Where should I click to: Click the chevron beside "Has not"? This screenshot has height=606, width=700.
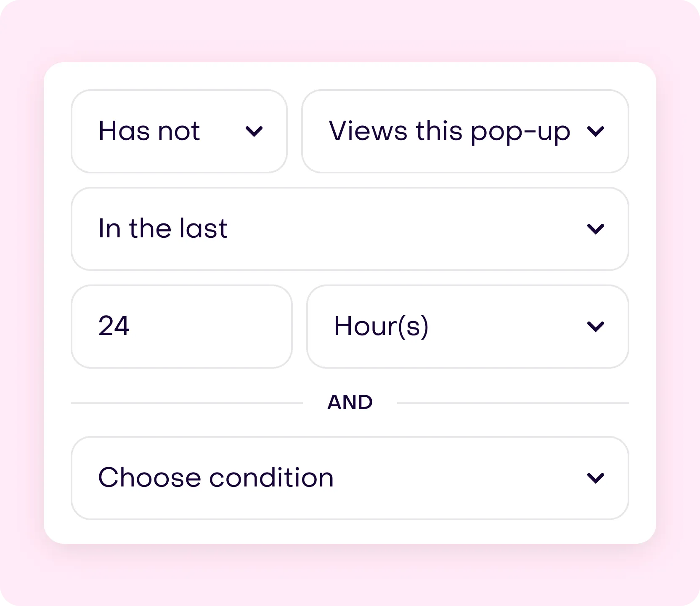click(x=254, y=131)
